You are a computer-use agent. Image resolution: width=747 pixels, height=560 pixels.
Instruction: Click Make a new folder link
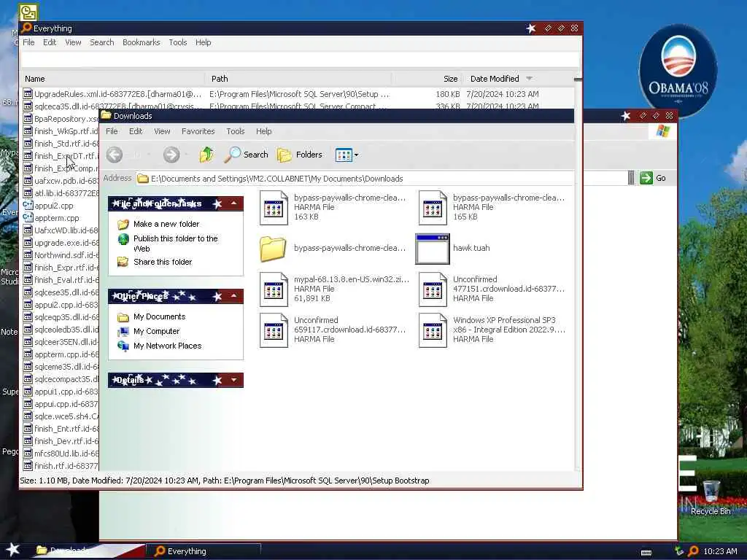tap(166, 224)
